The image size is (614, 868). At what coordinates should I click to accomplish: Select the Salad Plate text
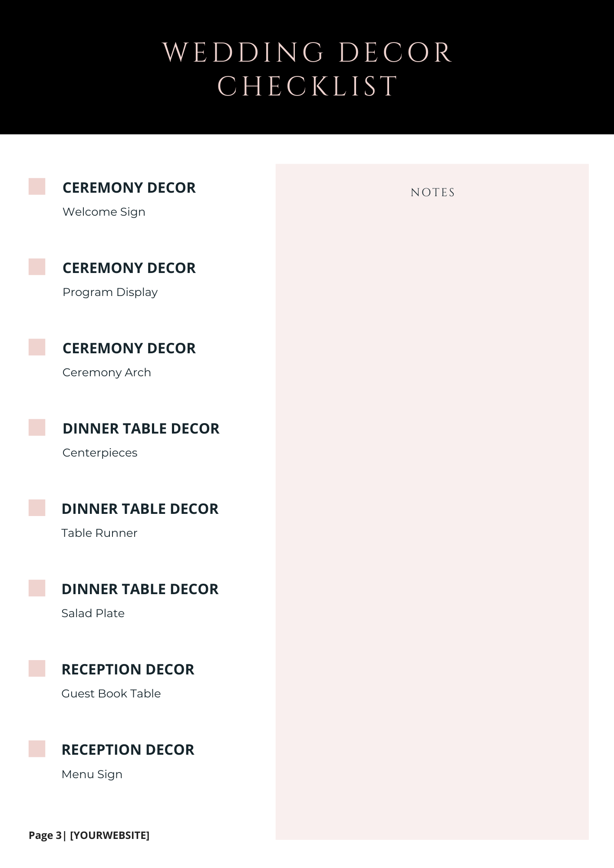(93, 613)
